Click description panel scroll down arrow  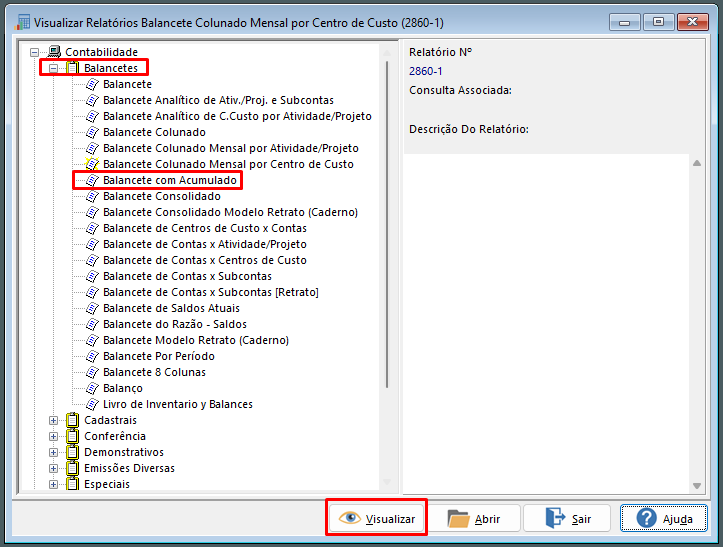697,486
